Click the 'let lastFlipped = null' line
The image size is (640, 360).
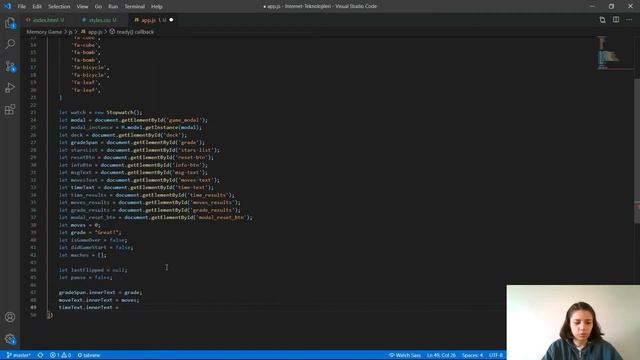93,270
